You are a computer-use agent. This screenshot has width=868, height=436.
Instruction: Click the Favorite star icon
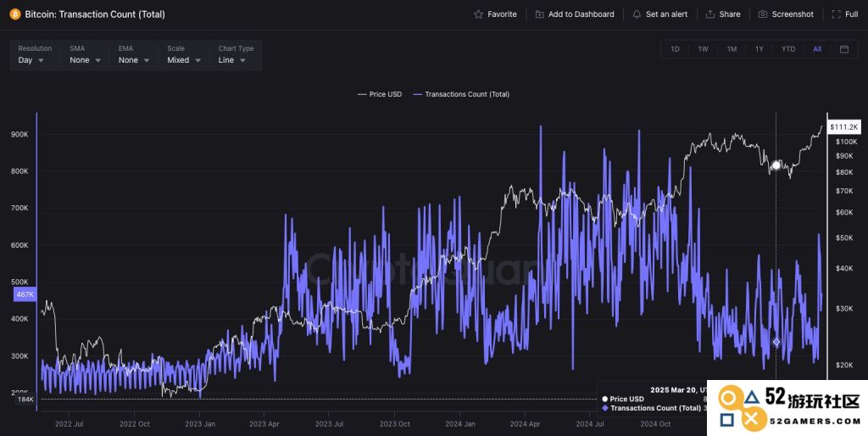(478, 14)
